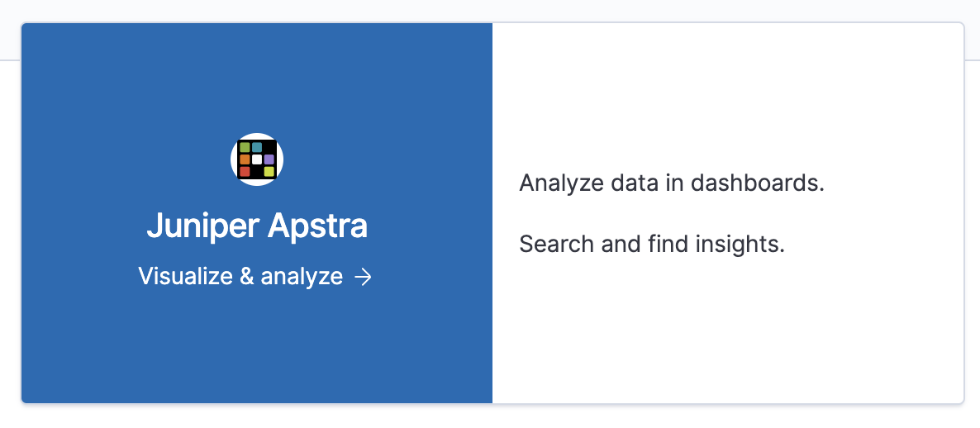The height and width of the screenshot is (428, 980).
Task: Click the green square in the Apstra logo
Action: click(245, 147)
